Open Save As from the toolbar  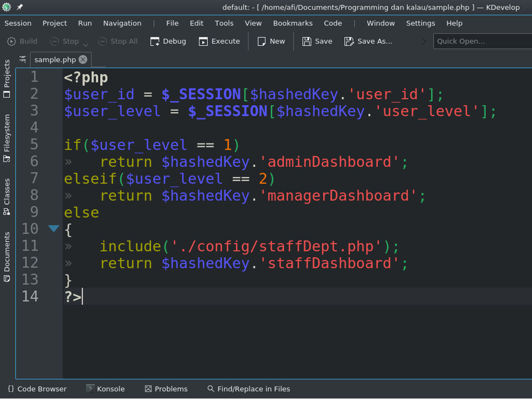[368, 41]
